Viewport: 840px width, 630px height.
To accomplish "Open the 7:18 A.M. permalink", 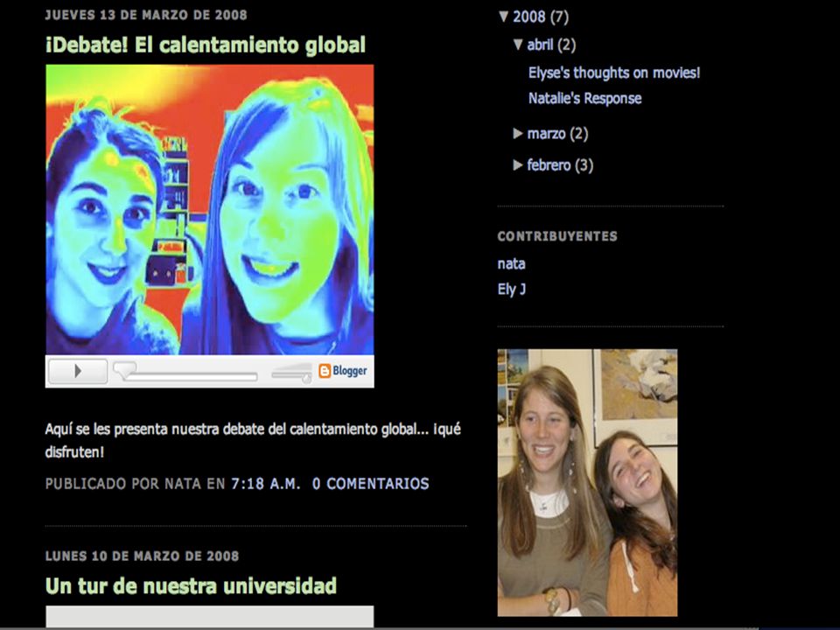I will click(x=266, y=484).
